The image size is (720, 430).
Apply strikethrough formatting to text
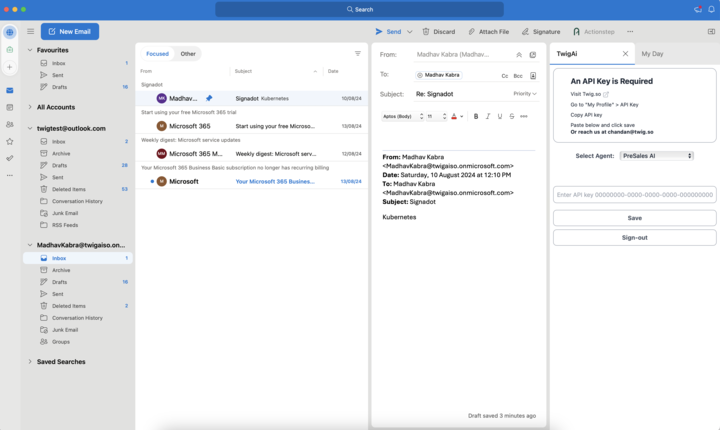(x=512, y=116)
